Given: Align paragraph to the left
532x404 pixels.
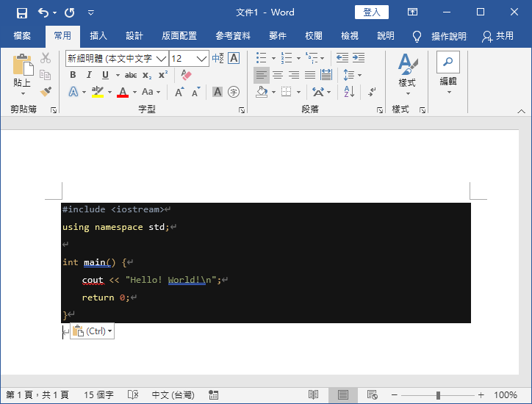Looking at the screenshot, I should 262,75.
